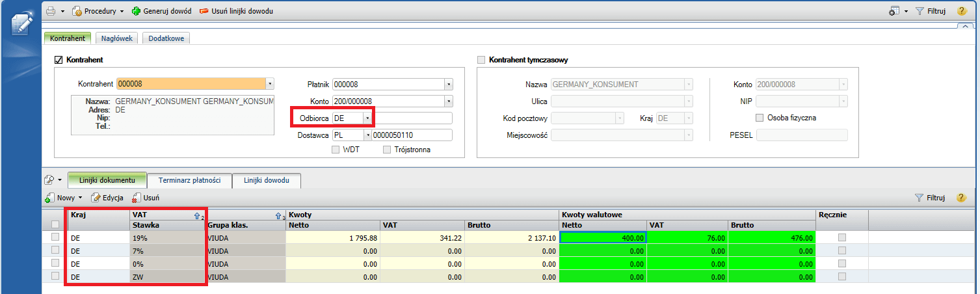Click the Stawka column header
Screen dimensions: 980x294
[167, 225]
